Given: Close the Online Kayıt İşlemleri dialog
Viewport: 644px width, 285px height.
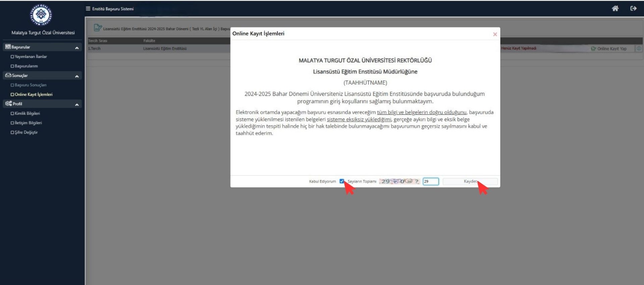Looking at the screenshot, I should [x=495, y=34].
